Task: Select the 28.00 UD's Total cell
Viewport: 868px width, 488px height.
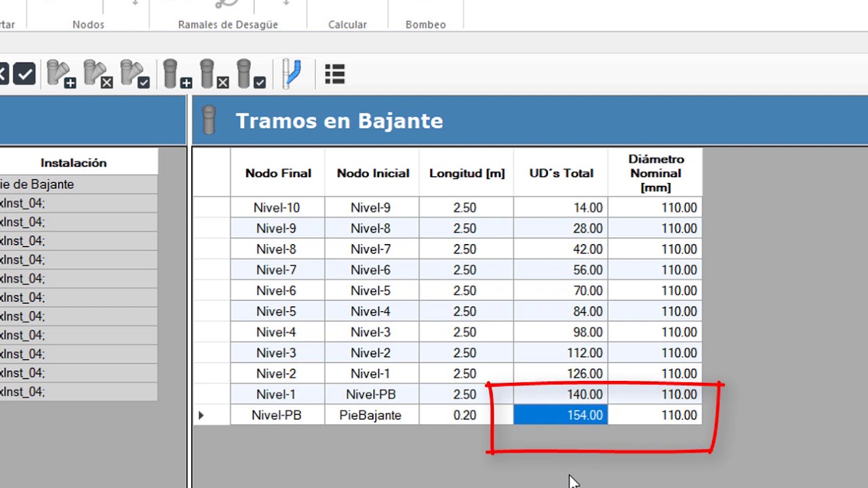Action: (561, 228)
